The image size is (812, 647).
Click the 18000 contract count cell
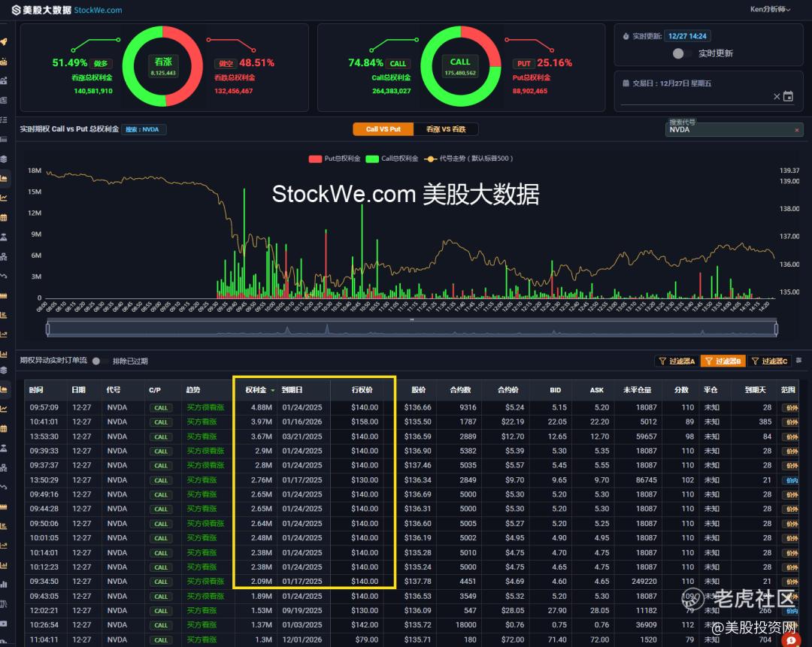[465, 625]
